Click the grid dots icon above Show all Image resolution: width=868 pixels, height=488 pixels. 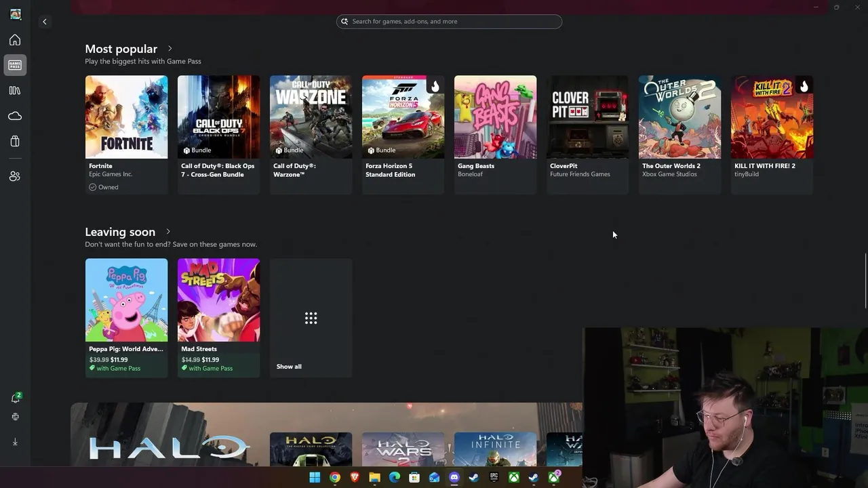pyautogui.click(x=311, y=318)
